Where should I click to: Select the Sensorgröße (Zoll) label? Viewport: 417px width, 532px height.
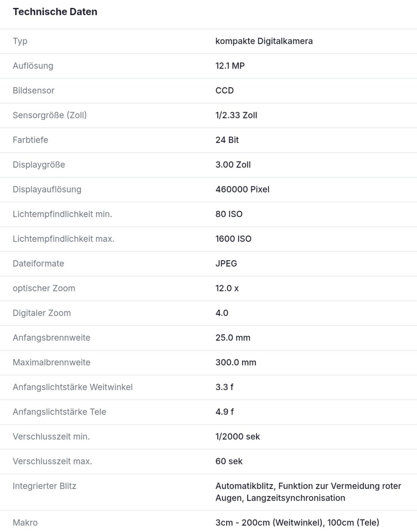tap(50, 115)
